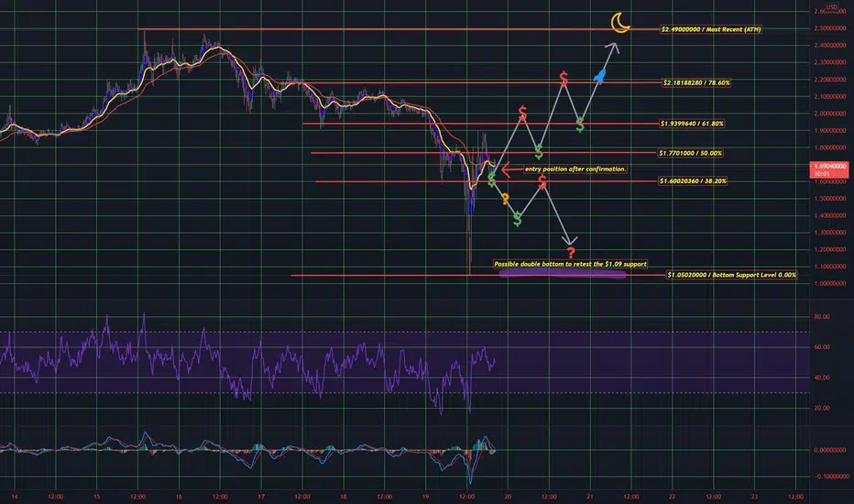Select the purple highlighter stroke at bottom support
The image size is (854, 504).
click(x=562, y=274)
